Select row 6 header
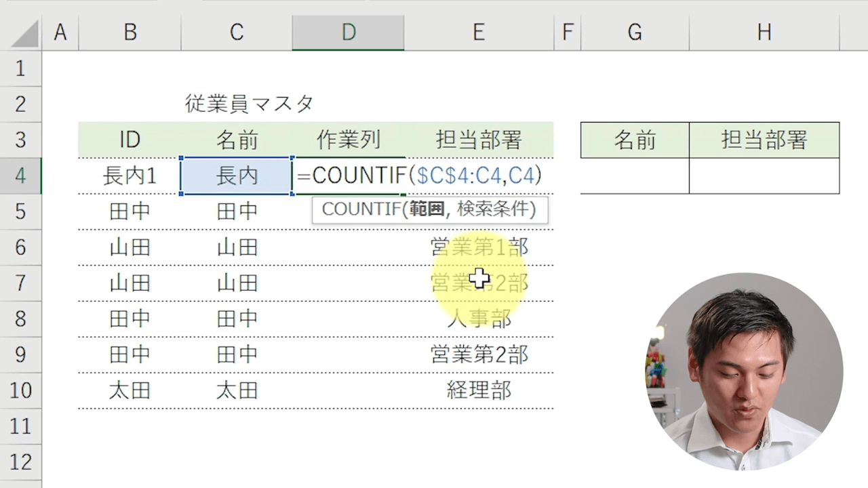 20,247
